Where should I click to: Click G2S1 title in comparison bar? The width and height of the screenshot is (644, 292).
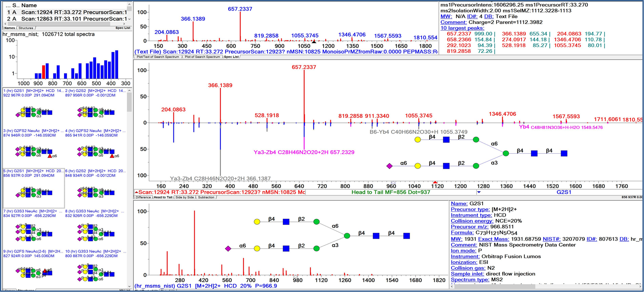point(564,192)
